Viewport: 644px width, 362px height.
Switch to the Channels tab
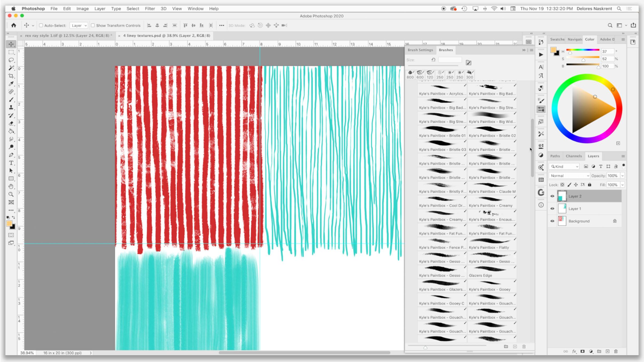coord(574,156)
